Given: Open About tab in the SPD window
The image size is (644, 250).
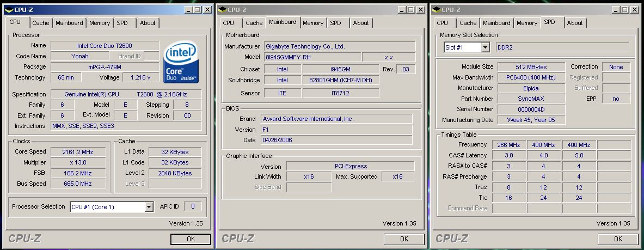Looking at the screenshot, I should [575, 23].
